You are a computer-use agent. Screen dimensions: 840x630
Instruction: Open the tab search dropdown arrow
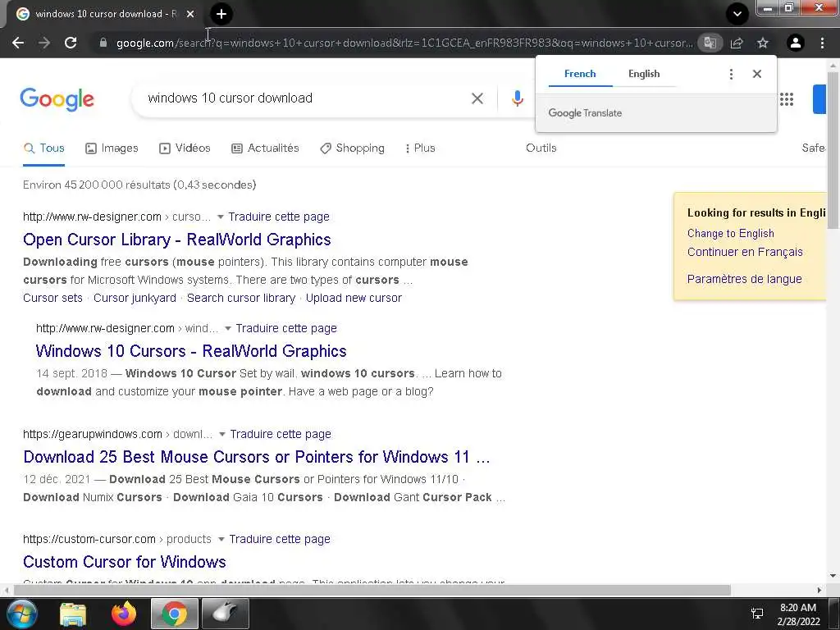point(737,14)
